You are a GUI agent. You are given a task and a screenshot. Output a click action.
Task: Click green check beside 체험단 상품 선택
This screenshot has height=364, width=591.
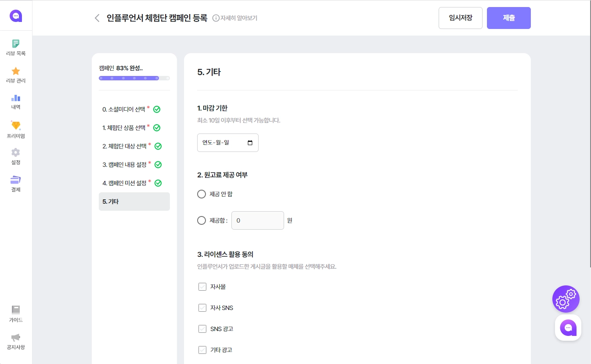pyautogui.click(x=157, y=128)
